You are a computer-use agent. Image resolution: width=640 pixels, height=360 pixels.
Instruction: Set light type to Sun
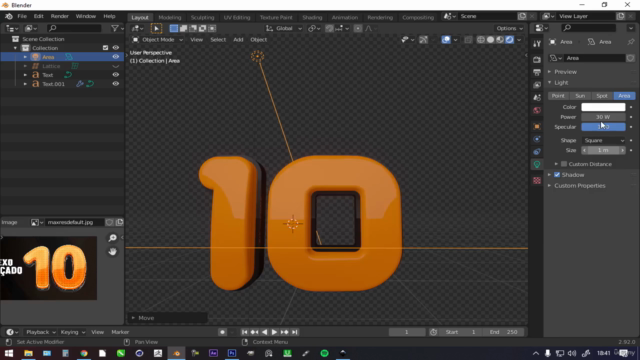[580, 96]
